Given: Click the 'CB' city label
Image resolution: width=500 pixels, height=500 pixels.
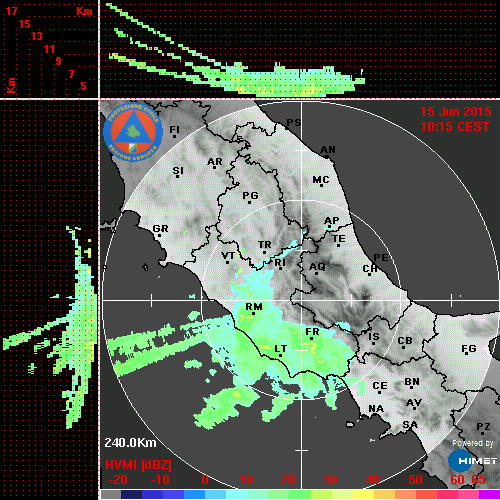Looking at the screenshot, I should [x=405, y=341].
